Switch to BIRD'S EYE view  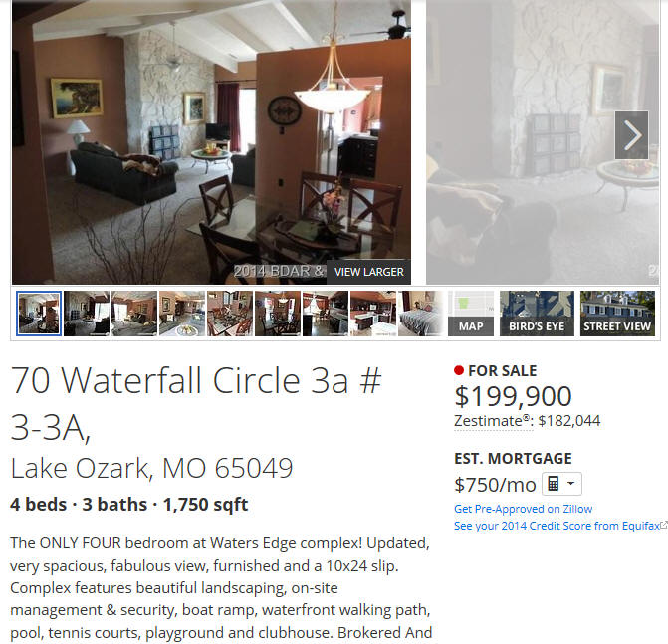537,314
